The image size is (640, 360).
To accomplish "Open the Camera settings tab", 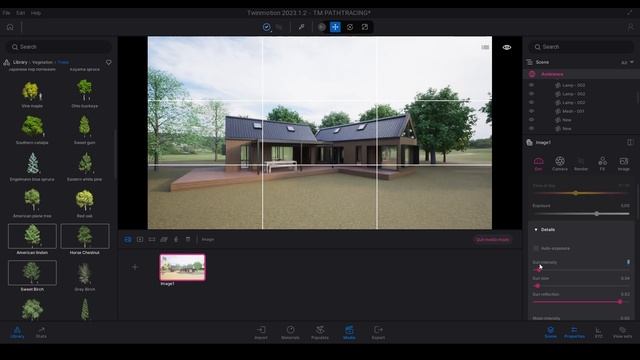I will click(560, 164).
